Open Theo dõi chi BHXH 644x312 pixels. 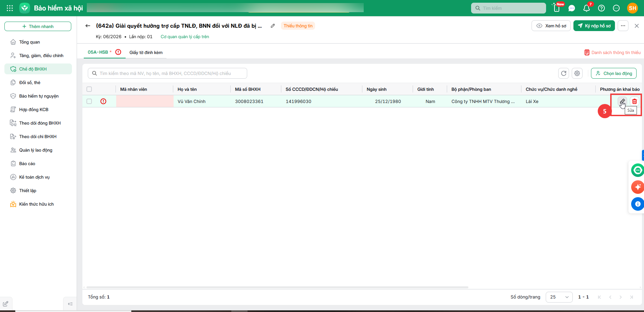pyautogui.click(x=38, y=136)
